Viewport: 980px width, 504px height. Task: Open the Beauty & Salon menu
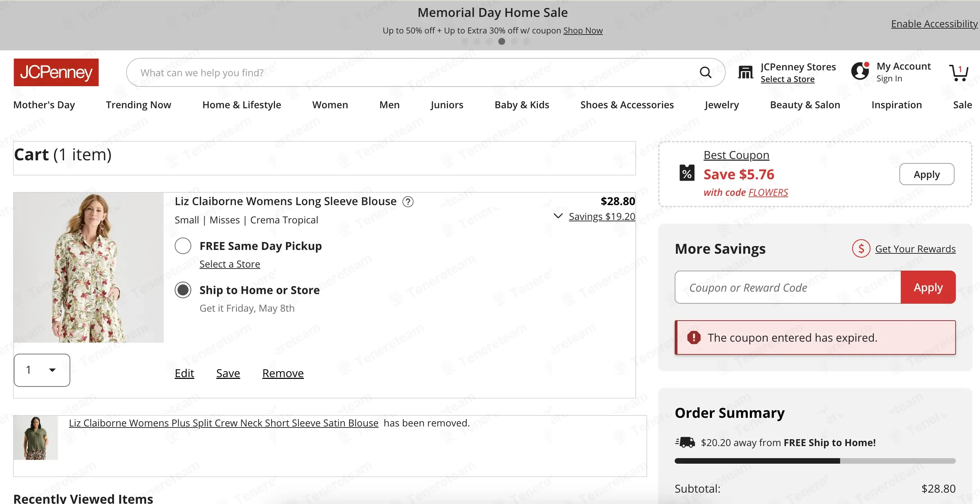point(805,105)
